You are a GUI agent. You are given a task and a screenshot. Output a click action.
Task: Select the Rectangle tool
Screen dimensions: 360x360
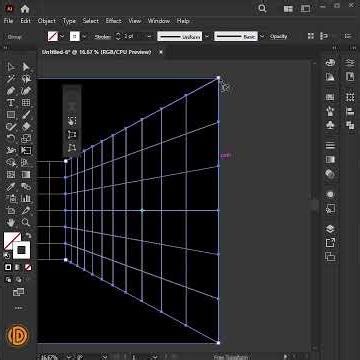click(11, 115)
